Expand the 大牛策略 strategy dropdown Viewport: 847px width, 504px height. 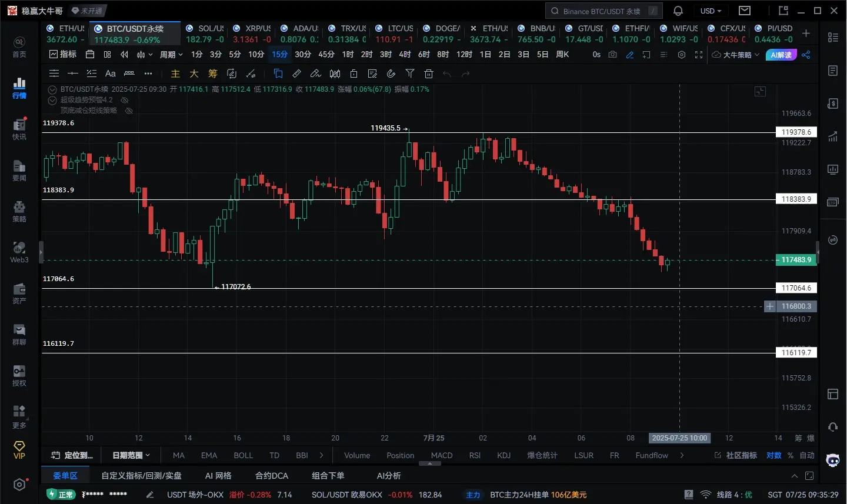coord(736,55)
